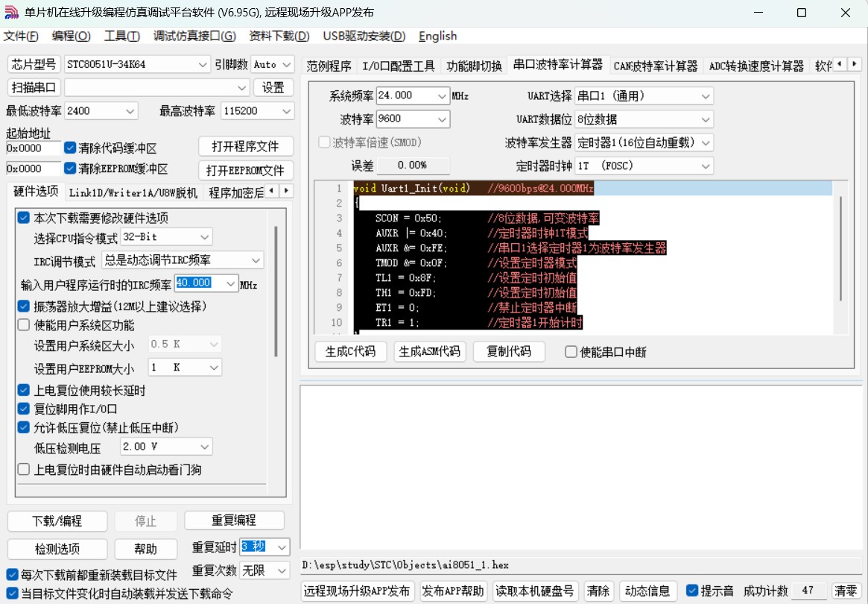This screenshot has height=604, width=868.
Task: Uncheck 本次下载需要修改硬件选项
Action: coord(24,218)
